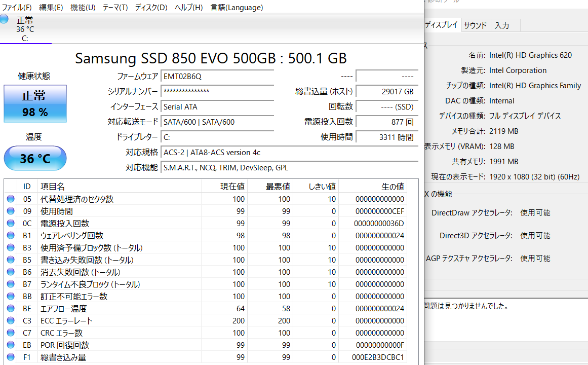This screenshot has height=365, width=588.
Task: Click the status orb for attribute B7
Action: pyautogui.click(x=11, y=284)
